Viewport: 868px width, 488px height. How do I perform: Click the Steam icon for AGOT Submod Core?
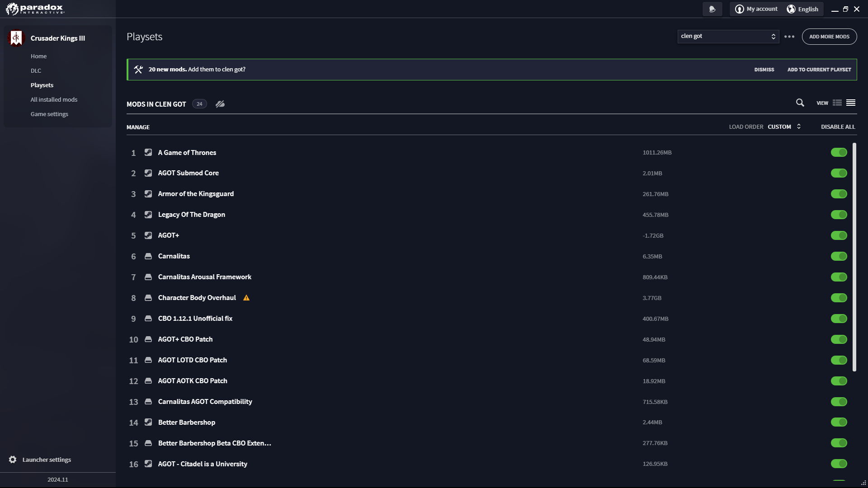[148, 173]
